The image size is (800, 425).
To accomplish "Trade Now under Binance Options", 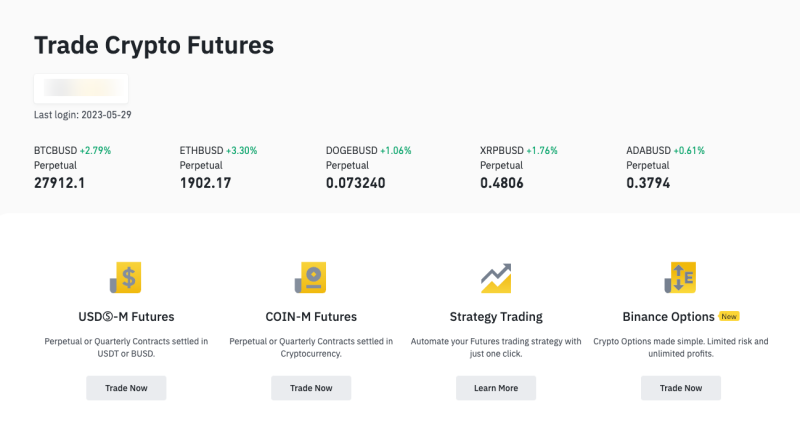I will click(681, 388).
